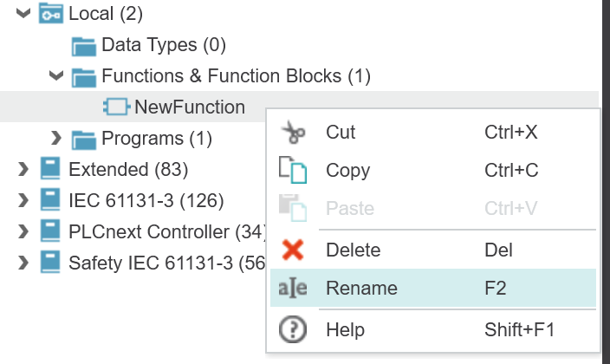Expand the Programs (1) folder
610x364 pixels.
56,138
